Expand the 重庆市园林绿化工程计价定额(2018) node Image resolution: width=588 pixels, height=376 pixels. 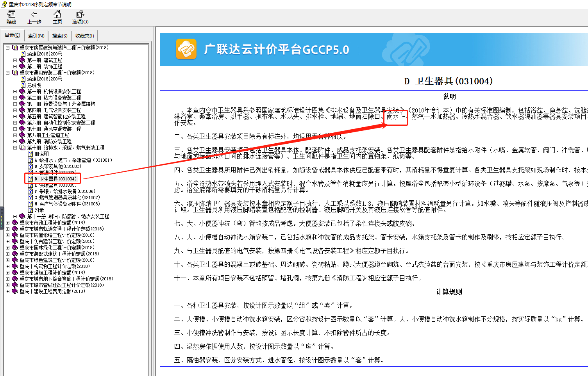click(7, 248)
